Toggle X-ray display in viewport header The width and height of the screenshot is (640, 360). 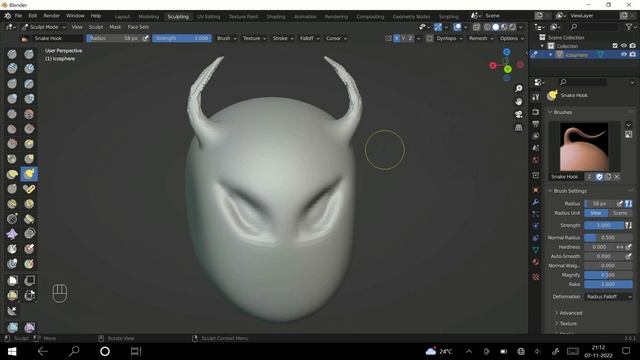[476, 27]
